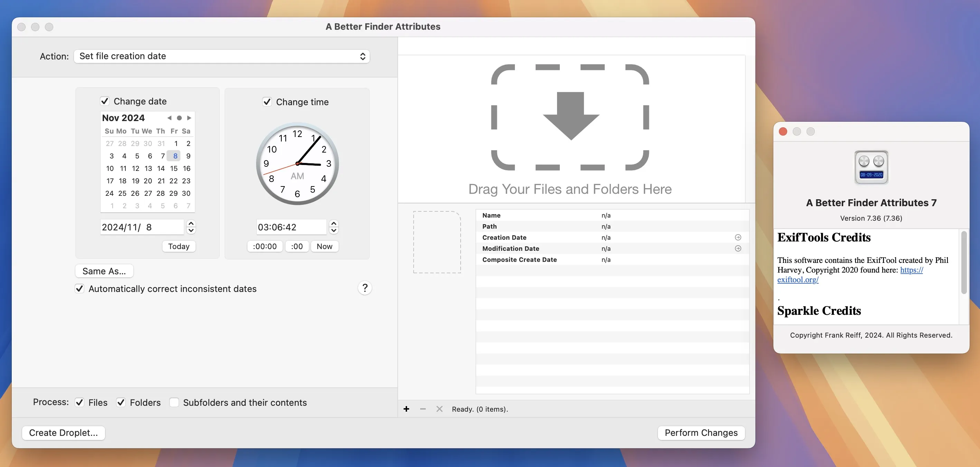This screenshot has height=467, width=980.
Task: Click the file preview placeholder thumbnail
Action: tap(437, 242)
